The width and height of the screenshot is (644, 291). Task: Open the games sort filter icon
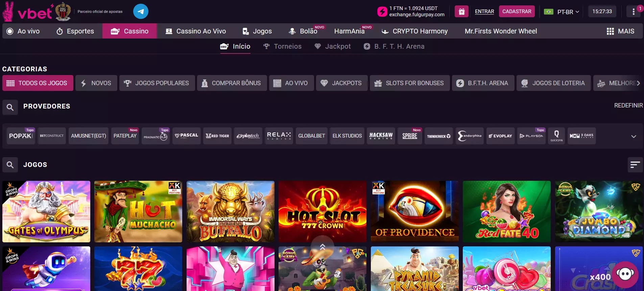coord(635,165)
